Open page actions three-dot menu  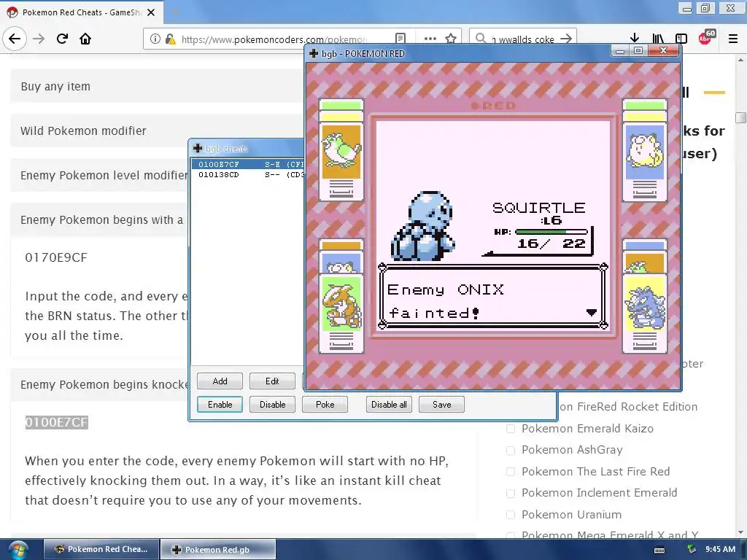click(x=430, y=39)
